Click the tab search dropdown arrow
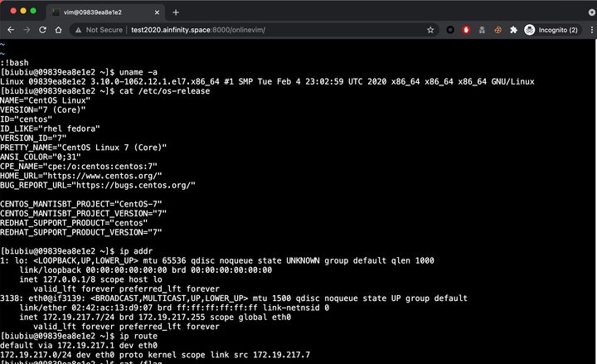 pos(592,12)
